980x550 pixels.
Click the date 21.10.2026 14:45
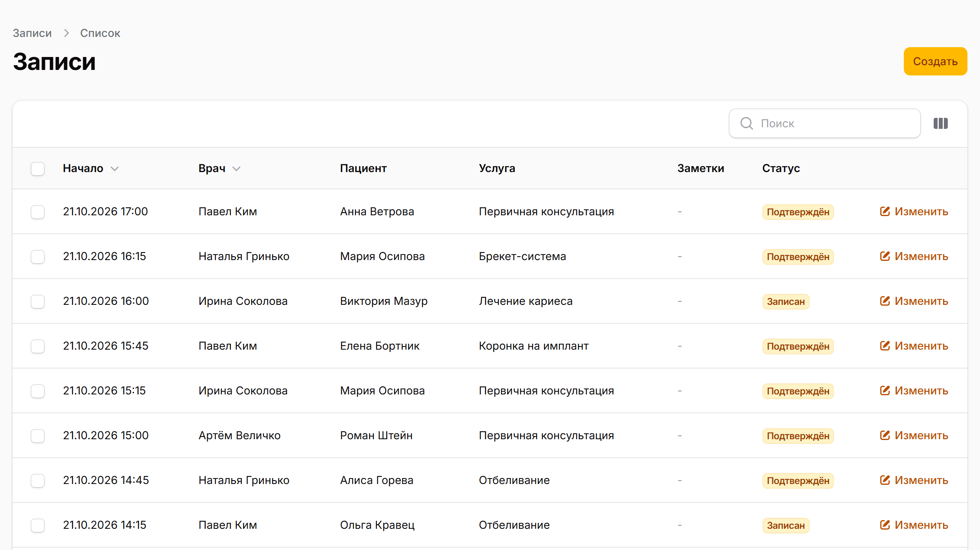[106, 480]
